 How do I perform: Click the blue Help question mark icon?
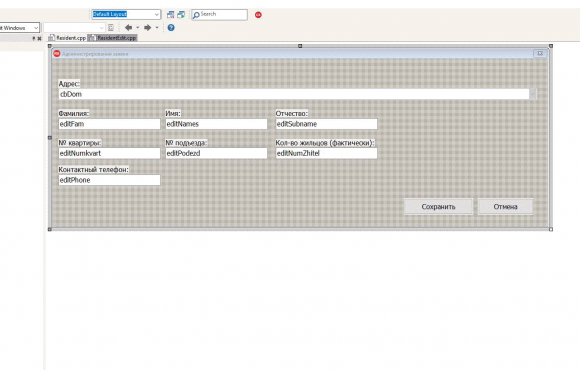(171, 27)
